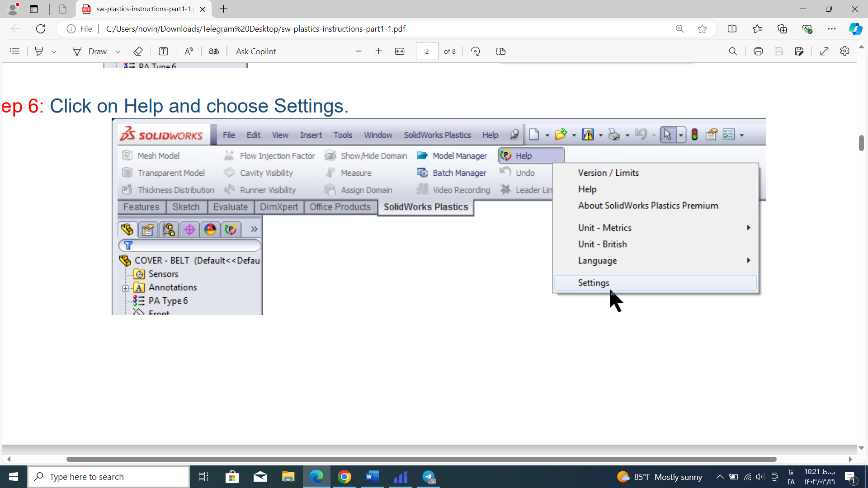Open the Highlight color options dropdown
The height and width of the screenshot is (488, 868).
coord(54,52)
